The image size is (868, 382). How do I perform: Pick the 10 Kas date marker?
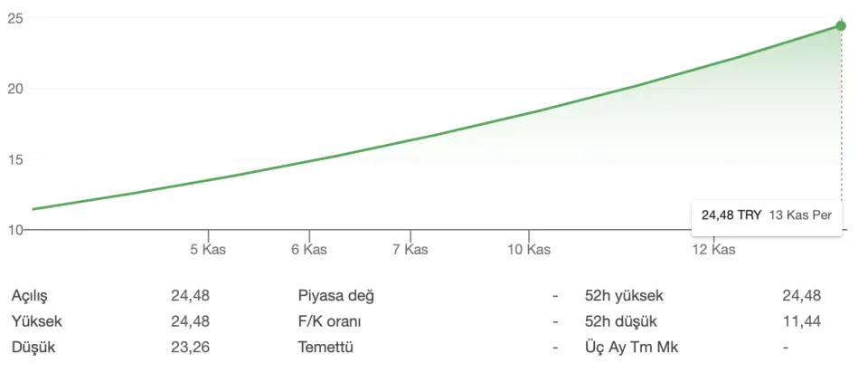point(528,250)
